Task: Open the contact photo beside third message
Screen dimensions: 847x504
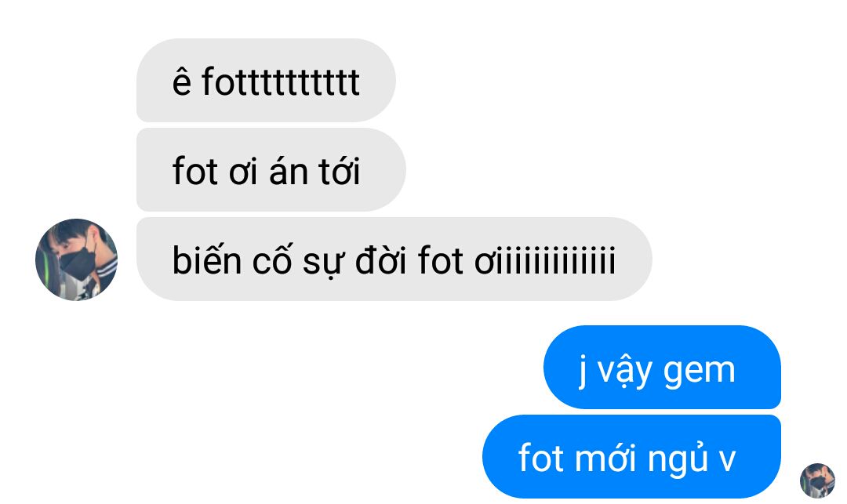Action: (76, 259)
